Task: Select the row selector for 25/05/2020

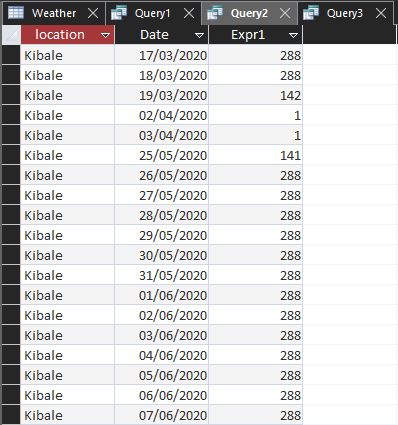Action: tap(11, 155)
